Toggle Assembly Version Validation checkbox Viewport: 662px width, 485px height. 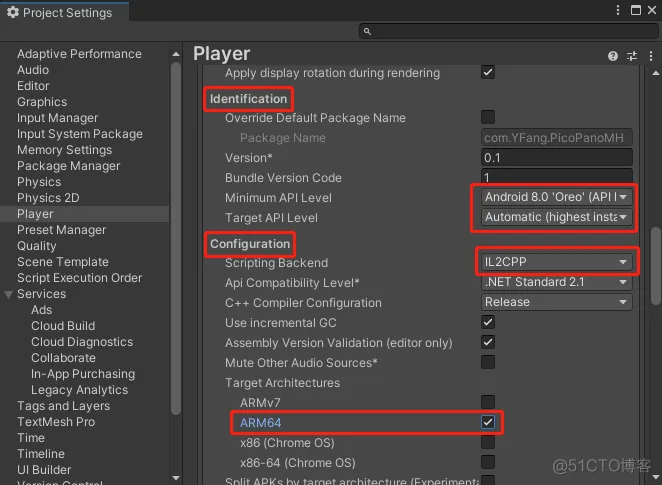click(x=488, y=342)
